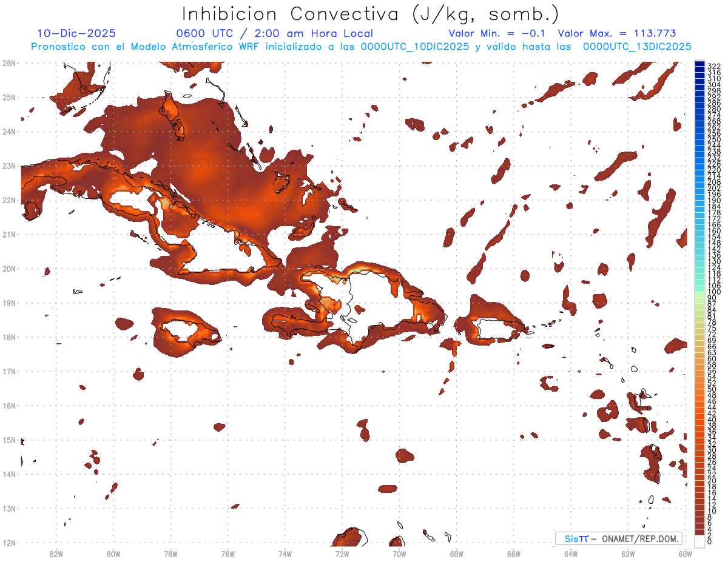728x562 pixels.
Task: Click the '322' color scale value
Action: (714, 66)
